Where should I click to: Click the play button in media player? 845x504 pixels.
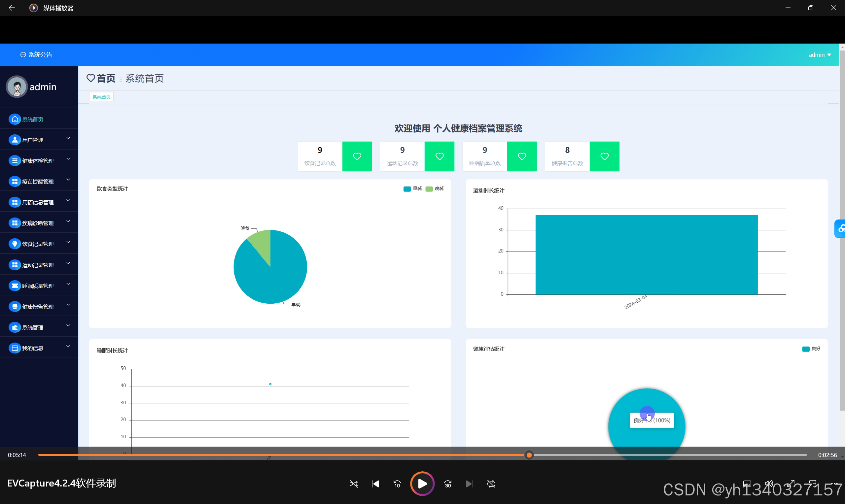(x=422, y=484)
